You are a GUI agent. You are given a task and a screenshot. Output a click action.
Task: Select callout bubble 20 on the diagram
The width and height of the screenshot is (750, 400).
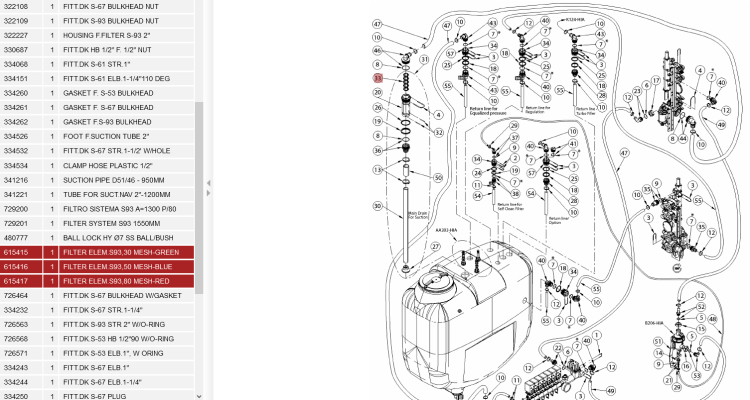pyautogui.click(x=378, y=92)
